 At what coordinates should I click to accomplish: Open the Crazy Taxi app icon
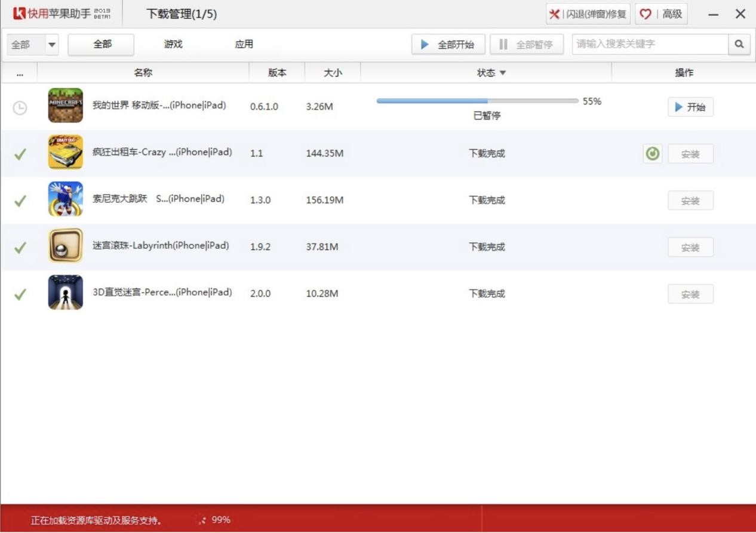pyautogui.click(x=66, y=152)
